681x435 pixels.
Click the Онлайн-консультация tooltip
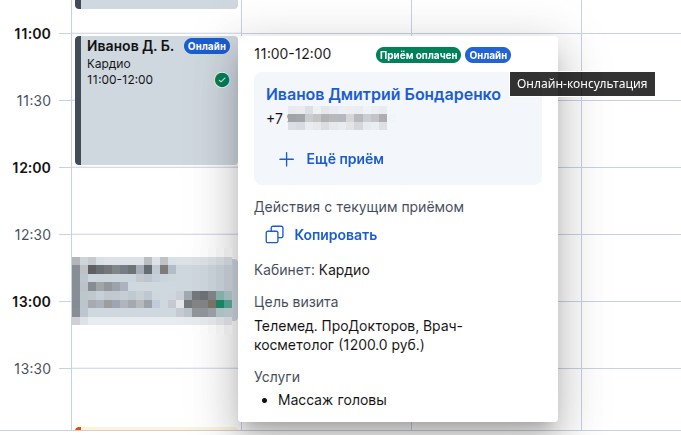(x=582, y=84)
